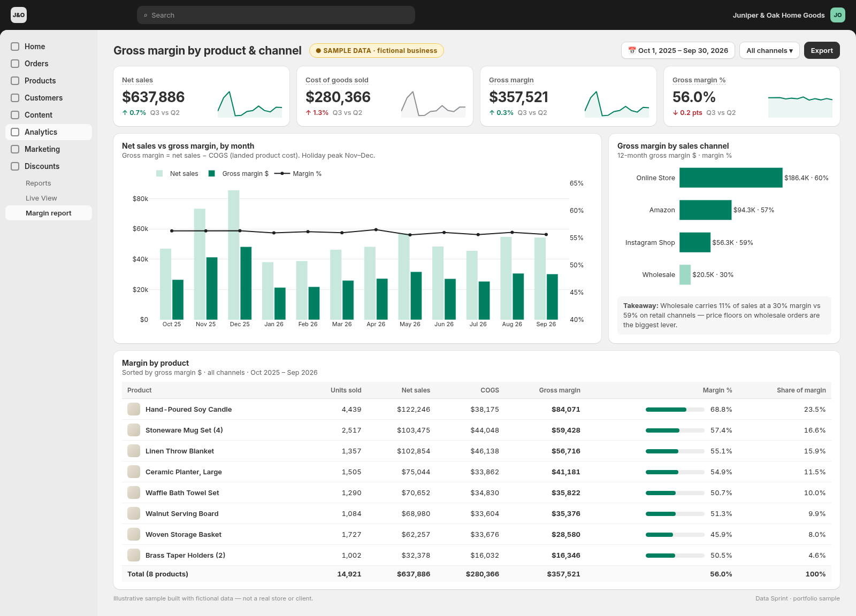Click the Waffle Bath Towel Set thumbnail
The height and width of the screenshot is (616, 856).
134,492
